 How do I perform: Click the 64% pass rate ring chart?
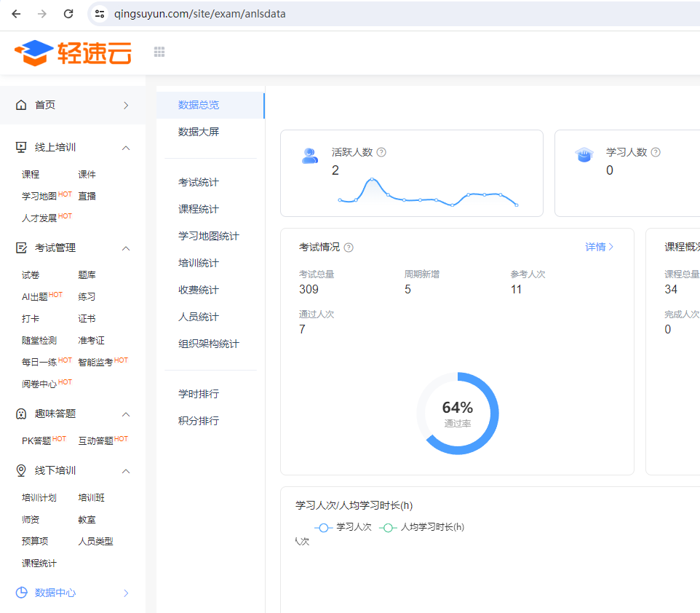tap(458, 414)
